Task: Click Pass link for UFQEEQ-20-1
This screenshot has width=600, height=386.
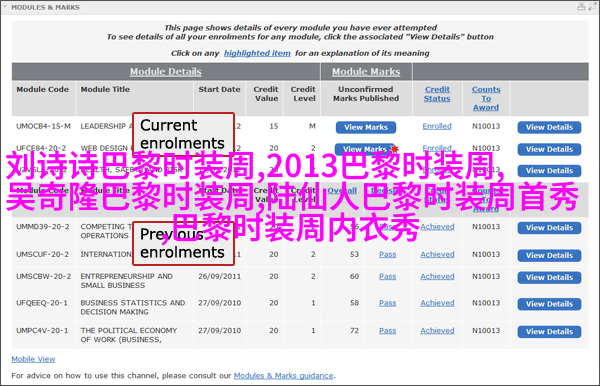Action: click(x=388, y=303)
